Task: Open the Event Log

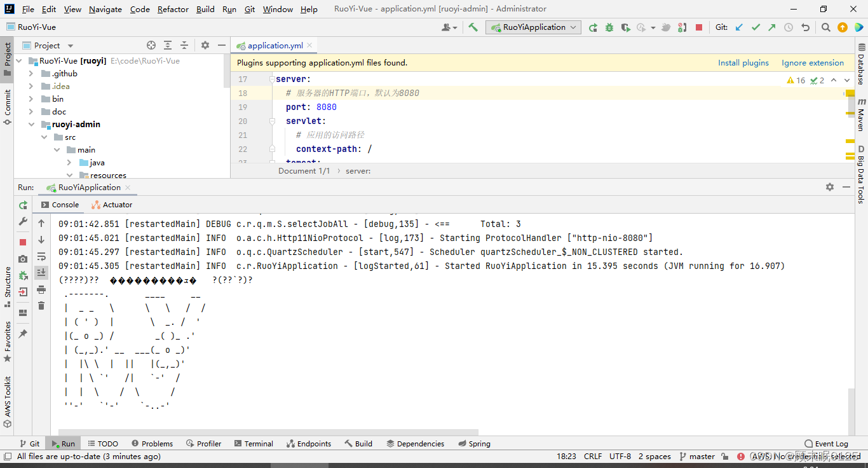Action: click(826, 444)
